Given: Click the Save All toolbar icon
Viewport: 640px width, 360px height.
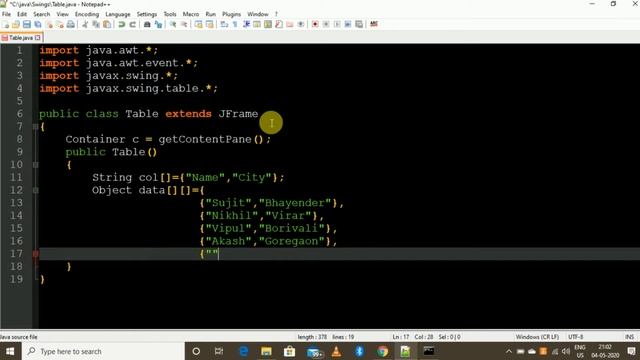Looking at the screenshot, I should (x=38, y=24).
